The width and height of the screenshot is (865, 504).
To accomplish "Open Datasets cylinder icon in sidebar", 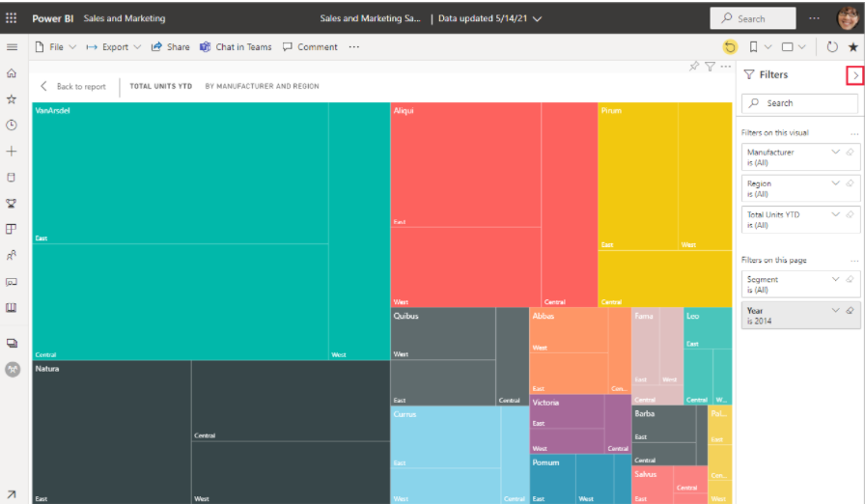I will 12,177.
